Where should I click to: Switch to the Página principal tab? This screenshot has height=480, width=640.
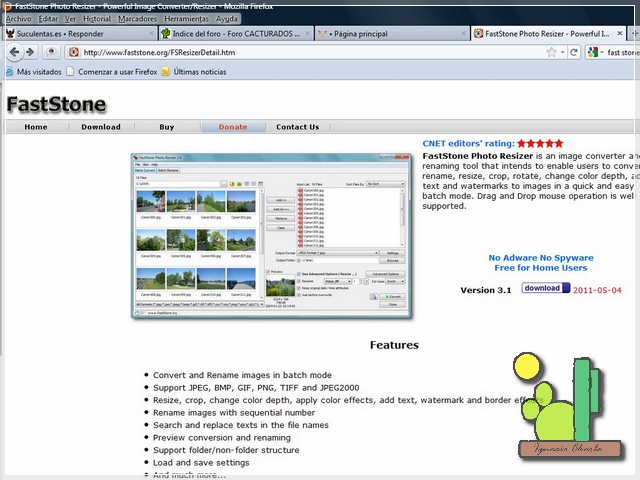(x=392, y=34)
